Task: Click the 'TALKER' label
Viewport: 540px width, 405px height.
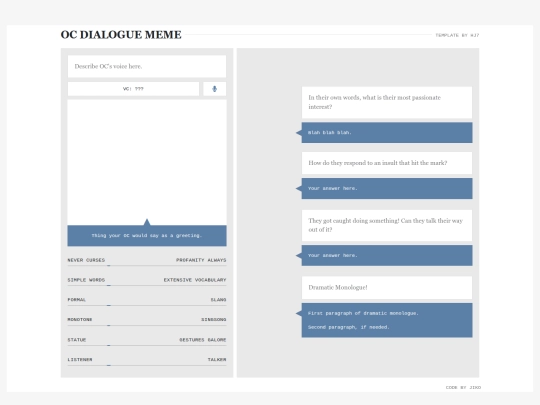Action: 217,360
